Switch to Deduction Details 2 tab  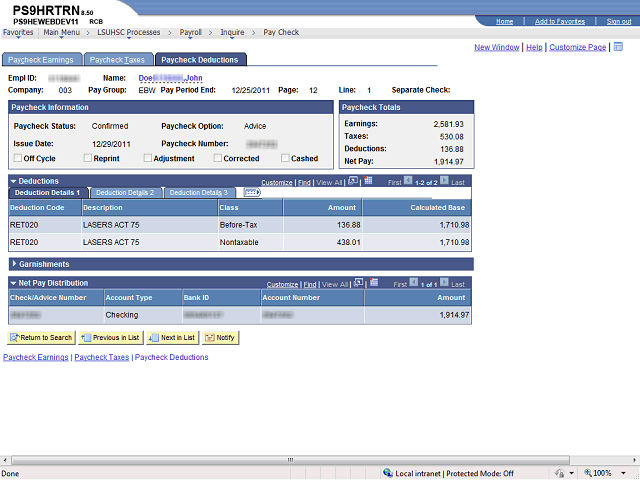125,193
